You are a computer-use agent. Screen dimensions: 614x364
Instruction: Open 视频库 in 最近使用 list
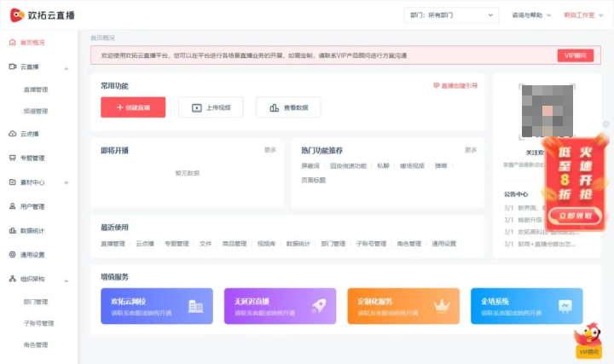click(x=266, y=244)
